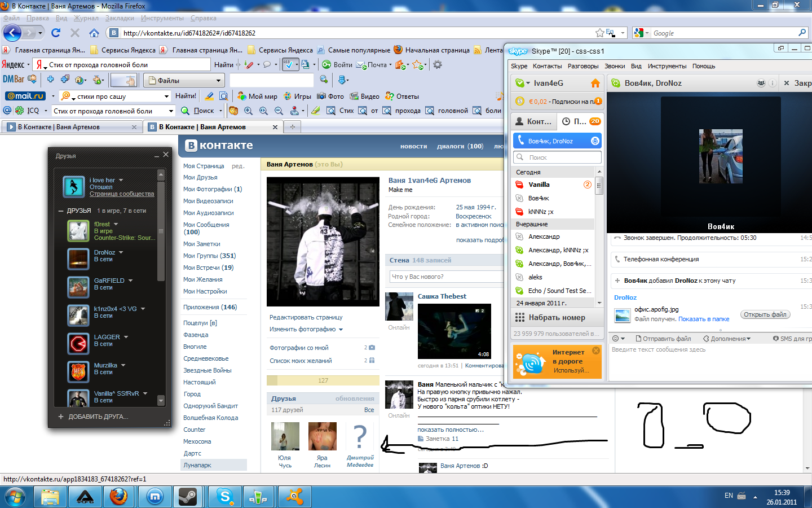Open Steam from the Windows taskbar
The image size is (812, 508).
pyautogui.click(x=187, y=497)
